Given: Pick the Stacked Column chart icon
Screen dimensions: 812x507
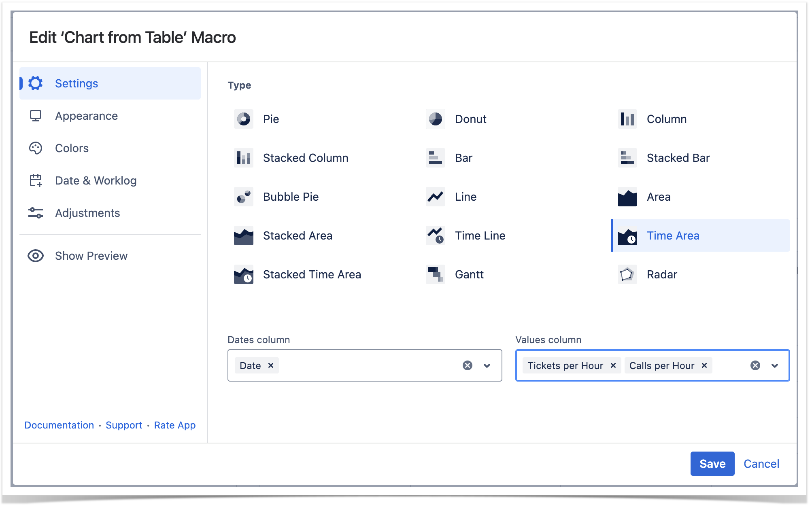Looking at the screenshot, I should 243,158.
